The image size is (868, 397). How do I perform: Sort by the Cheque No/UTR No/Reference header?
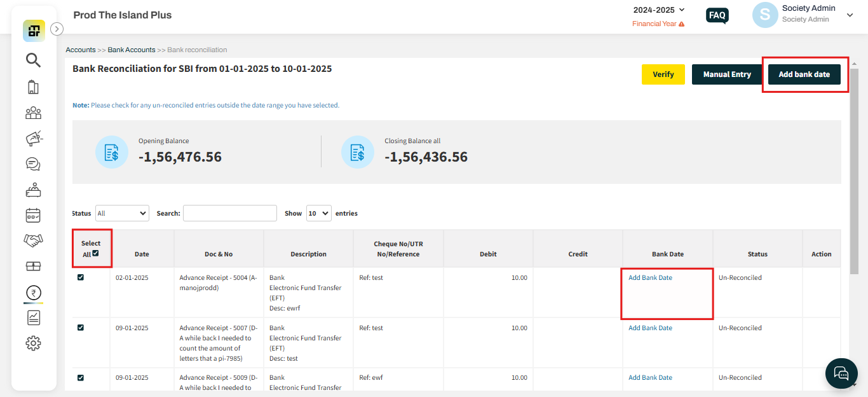[x=398, y=249]
